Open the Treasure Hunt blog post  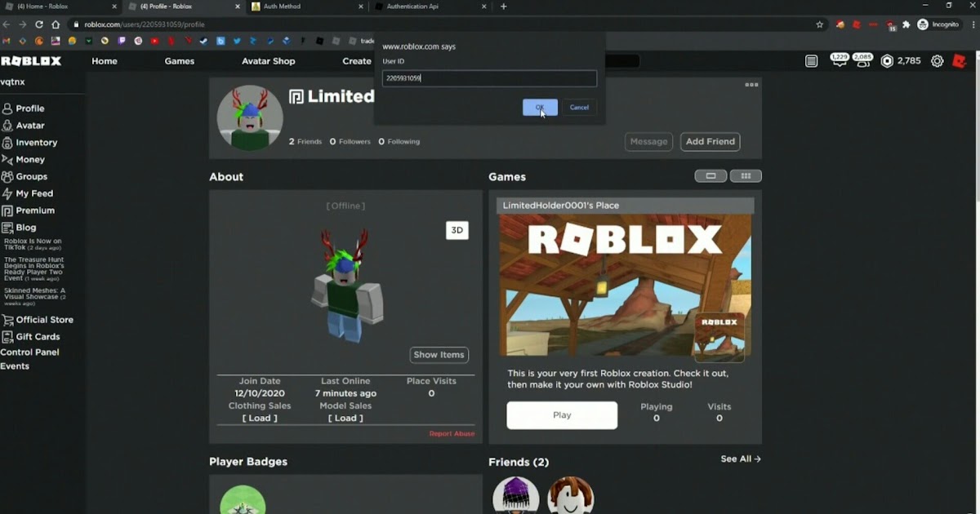coord(33,269)
